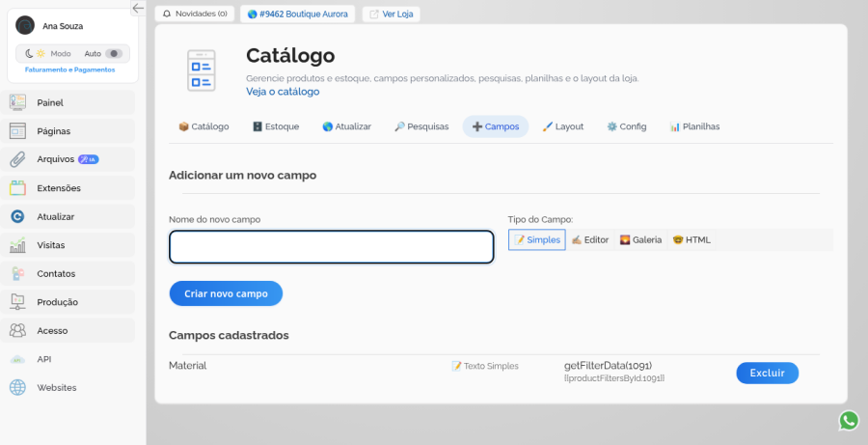The image size is (868, 445).
Task: Focus the Nome do novo campo input
Action: click(x=331, y=246)
